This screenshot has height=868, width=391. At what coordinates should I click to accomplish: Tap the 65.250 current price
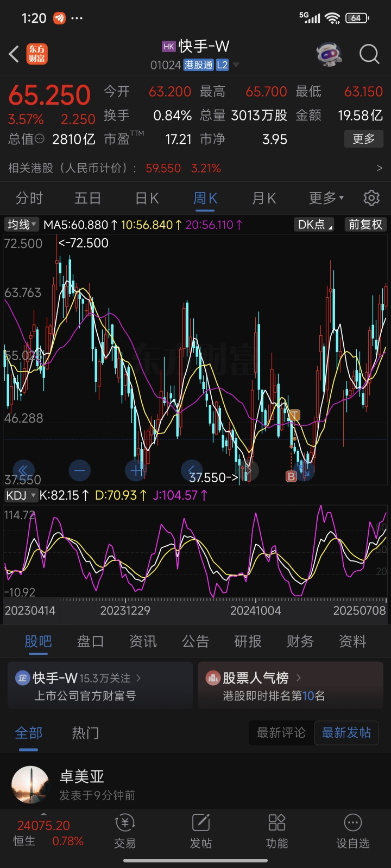click(x=49, y=95)
